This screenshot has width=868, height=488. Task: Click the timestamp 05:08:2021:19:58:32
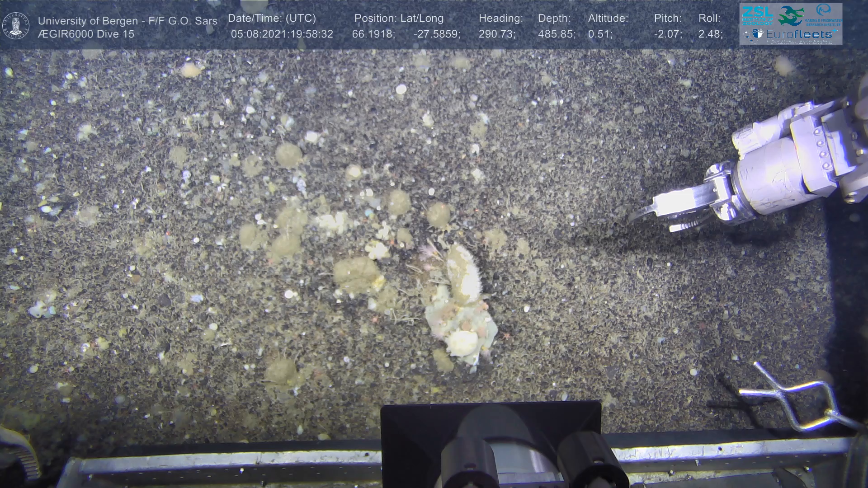point(282,34)
